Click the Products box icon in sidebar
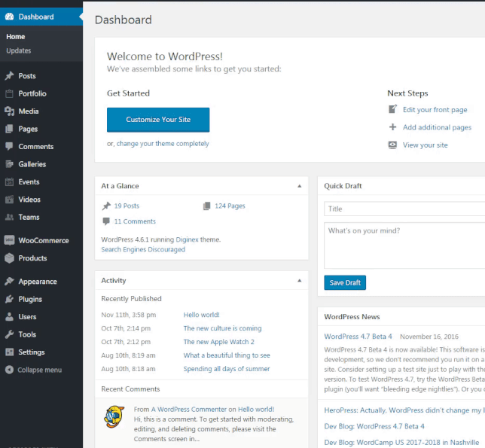 click(x=9, y=258)
